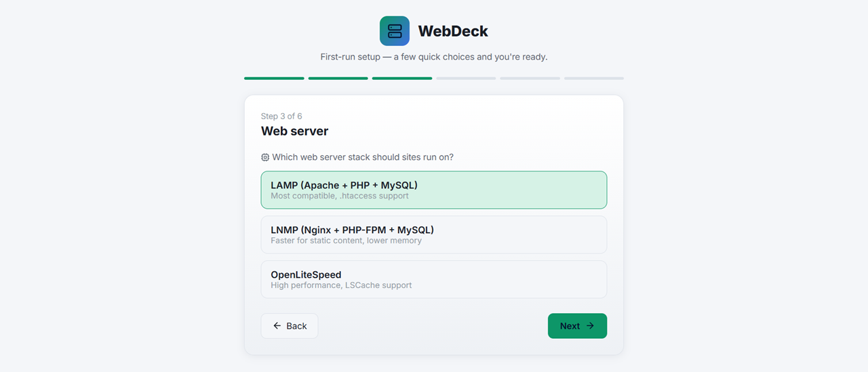Click 'High performance, LSCache support' description
The height and width of the screenshot is (372, 868).
point(341,285)
